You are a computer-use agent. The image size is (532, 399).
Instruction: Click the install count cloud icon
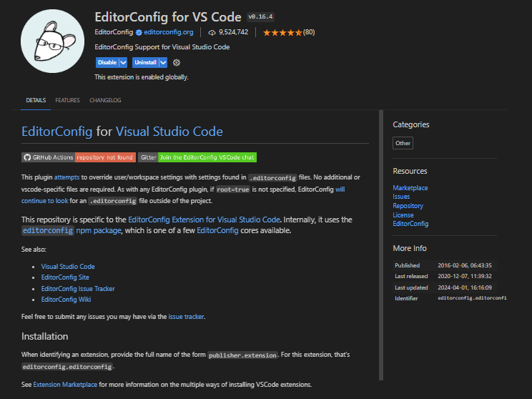212,32
